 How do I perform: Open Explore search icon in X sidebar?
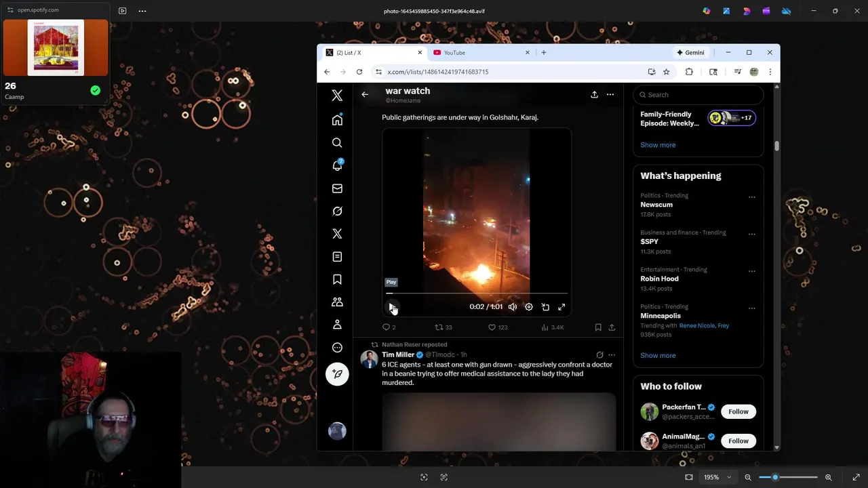point(337,143)
